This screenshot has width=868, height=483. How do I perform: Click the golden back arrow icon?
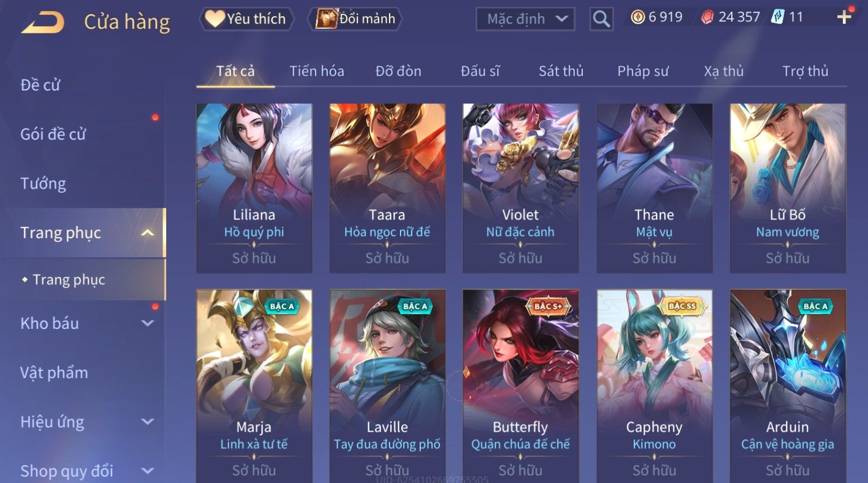coord(43,22)
